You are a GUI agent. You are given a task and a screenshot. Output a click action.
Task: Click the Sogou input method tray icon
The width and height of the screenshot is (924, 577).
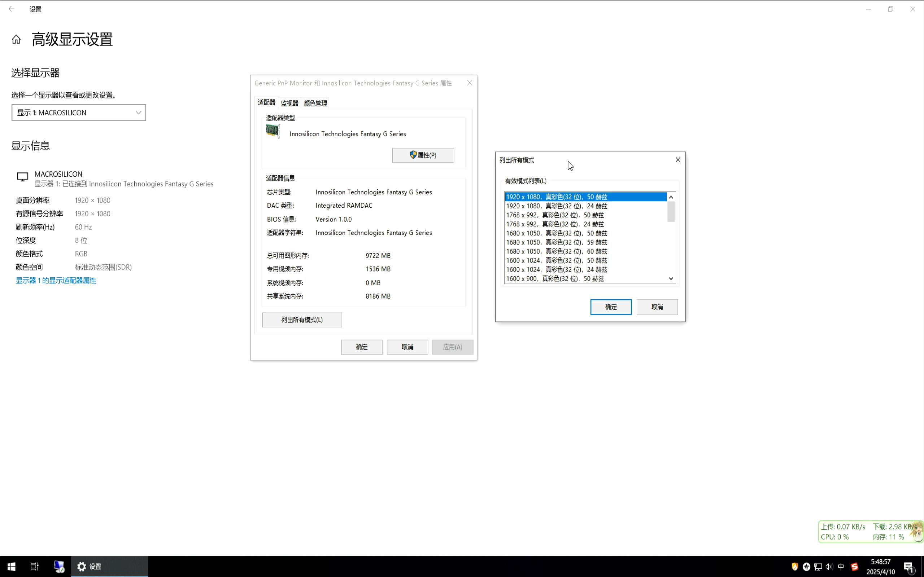click(x=854, y=567)
